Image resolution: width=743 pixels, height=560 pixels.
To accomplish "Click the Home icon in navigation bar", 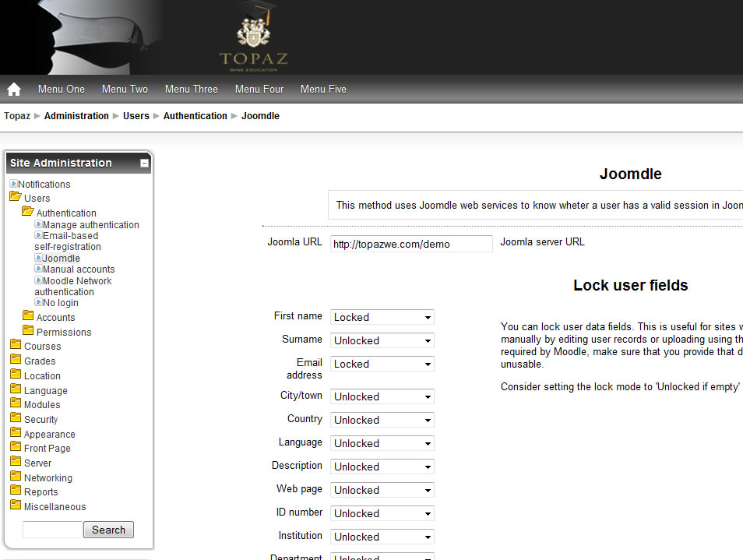I will click(14, 90).
